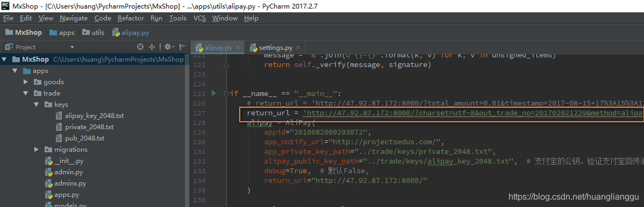
Task: Expand the migrations folder arrow
Action: pos(36,150)
